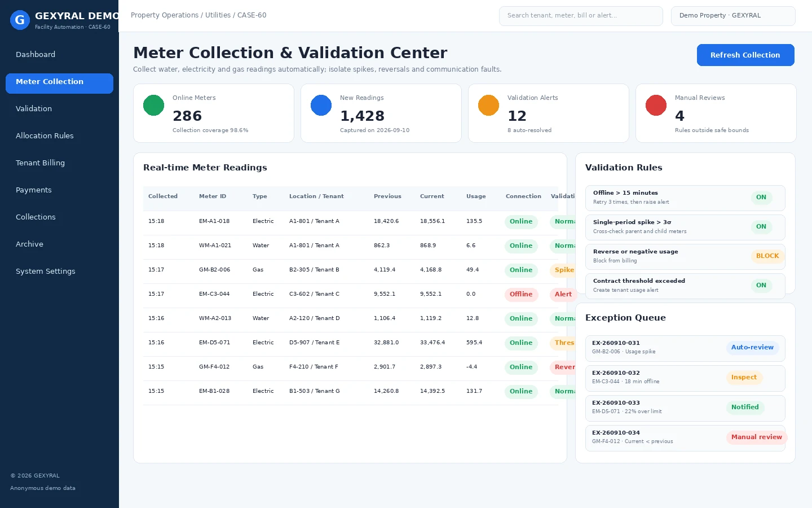
Task: Click meter ID GM-B2-006 in the table
Action: 214,270
